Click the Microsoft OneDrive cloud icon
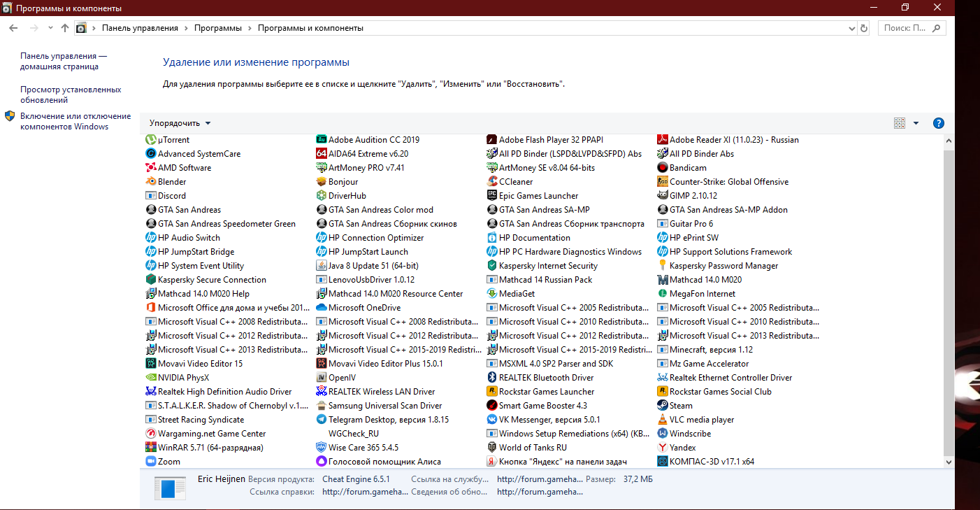The width and height of the screenshot is (980, 510). [x=322, y=308]
